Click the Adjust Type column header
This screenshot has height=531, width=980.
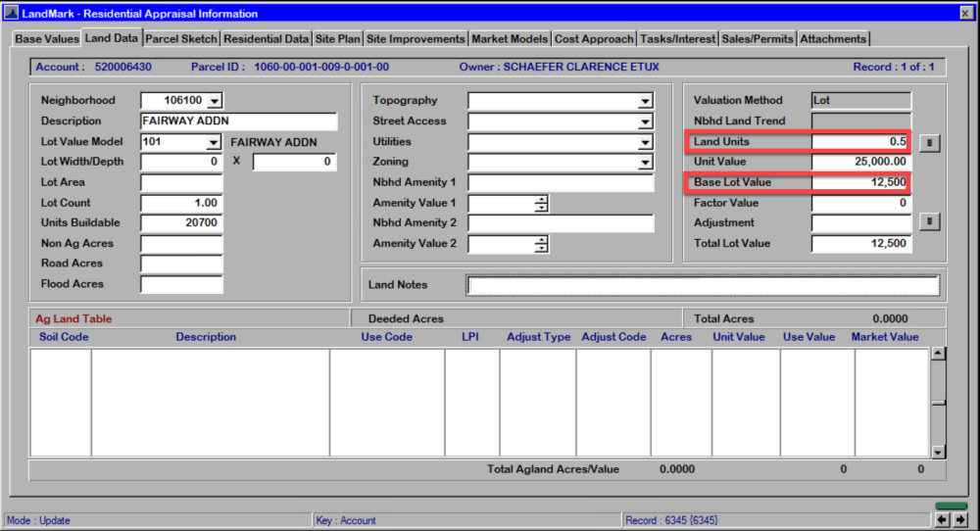click(538, 337)
